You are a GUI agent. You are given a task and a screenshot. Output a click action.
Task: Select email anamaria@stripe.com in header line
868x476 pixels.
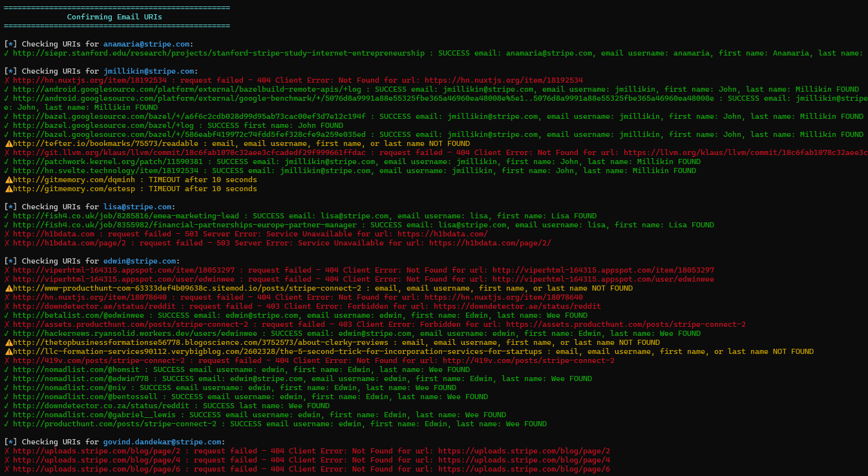pyautogui.click(x=146, y=44)
